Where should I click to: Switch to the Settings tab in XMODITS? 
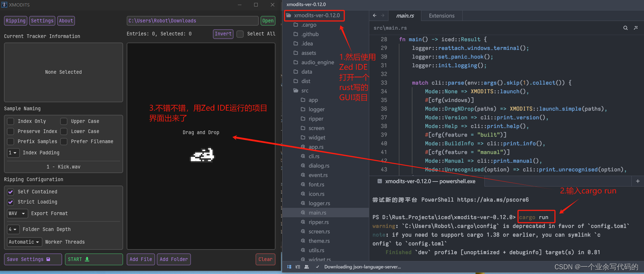pyautogui.click(x=42, y=21)
